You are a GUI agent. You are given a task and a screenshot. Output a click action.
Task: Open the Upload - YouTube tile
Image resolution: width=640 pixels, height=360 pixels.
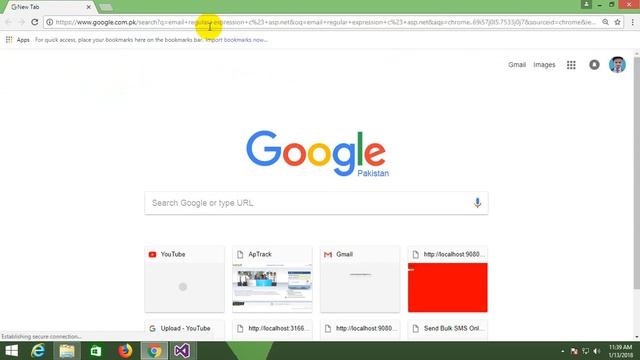(184, 330)
